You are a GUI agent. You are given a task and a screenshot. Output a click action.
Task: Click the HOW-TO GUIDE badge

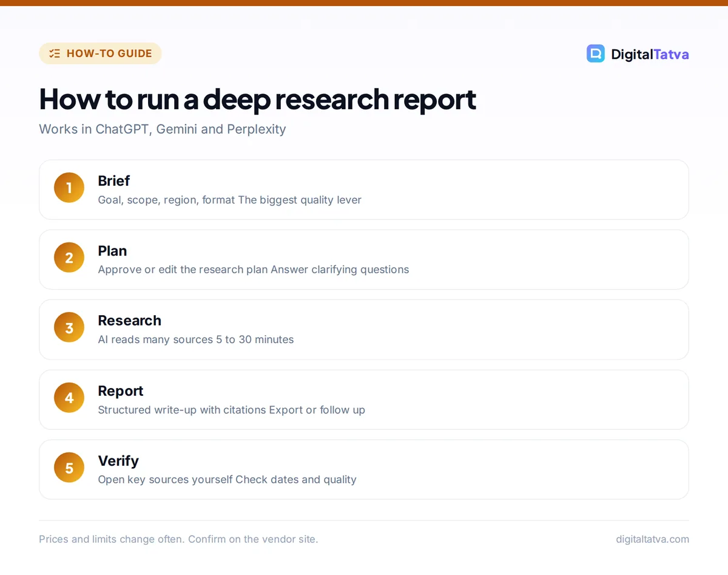pos(100,53)
